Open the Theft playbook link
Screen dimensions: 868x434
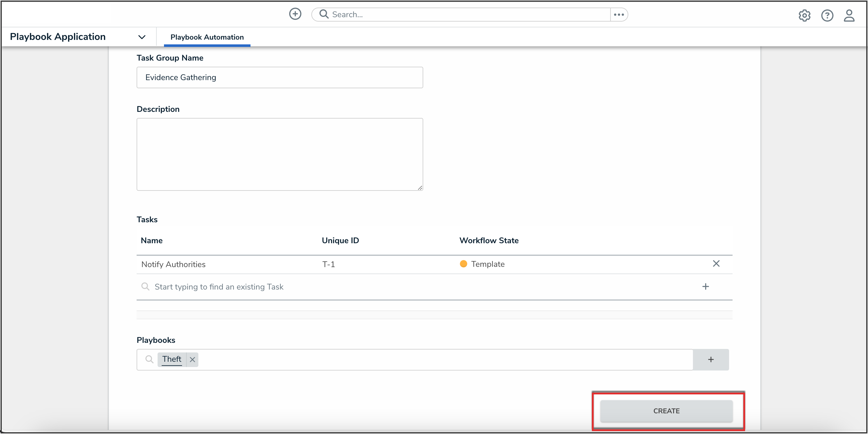pos(172,359)
